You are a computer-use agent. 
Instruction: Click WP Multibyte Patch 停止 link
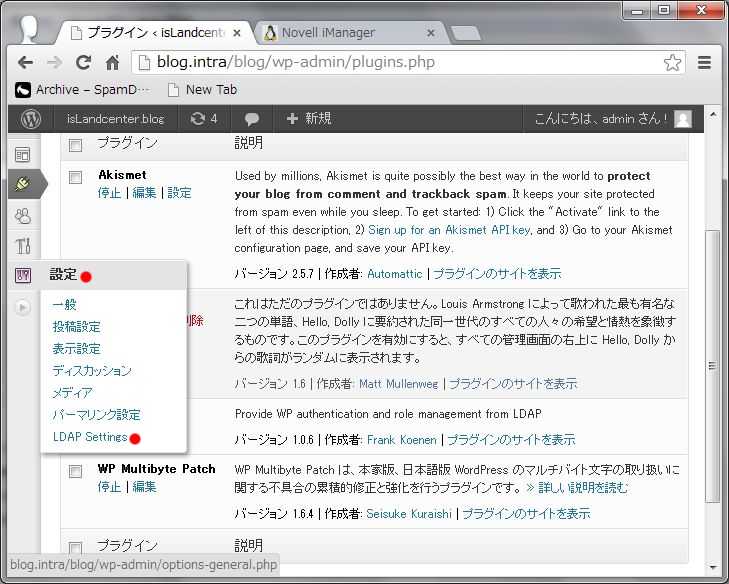click(x=109, y=486)
